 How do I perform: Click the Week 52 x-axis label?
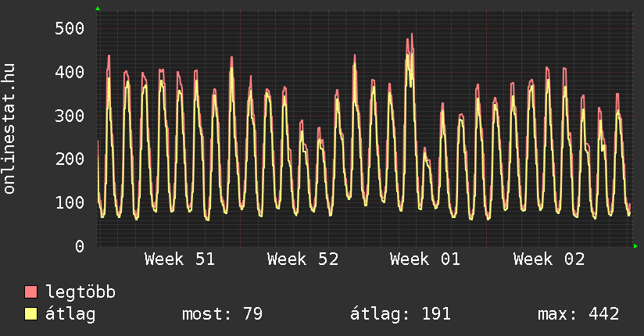point(302,259)
